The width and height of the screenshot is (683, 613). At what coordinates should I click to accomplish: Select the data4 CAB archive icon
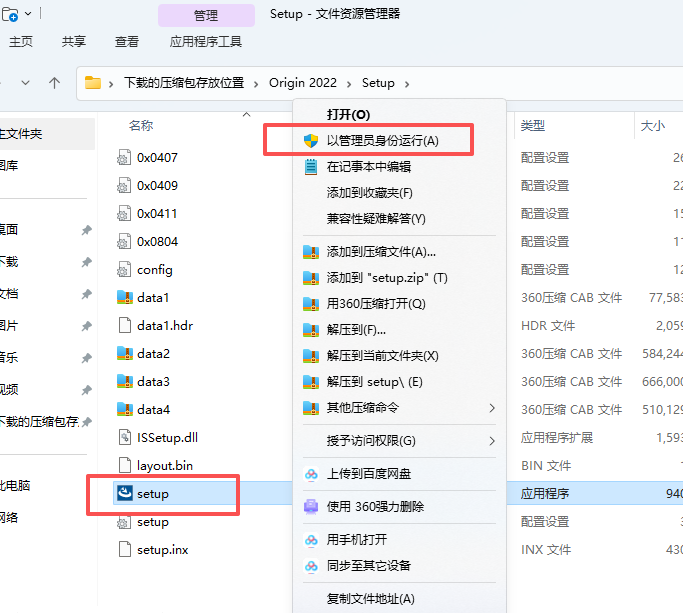pos(125,409)
